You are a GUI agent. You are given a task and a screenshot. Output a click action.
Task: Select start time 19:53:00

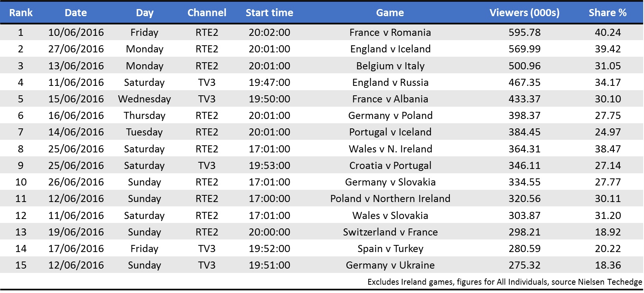[x=269, y=165]
